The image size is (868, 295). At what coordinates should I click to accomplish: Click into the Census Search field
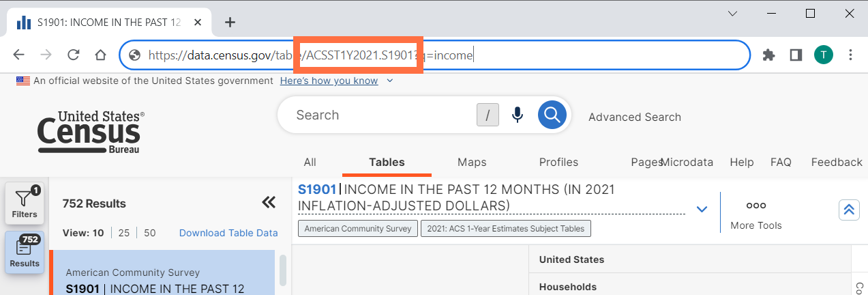pyautogui.click(x=382, y=115)
